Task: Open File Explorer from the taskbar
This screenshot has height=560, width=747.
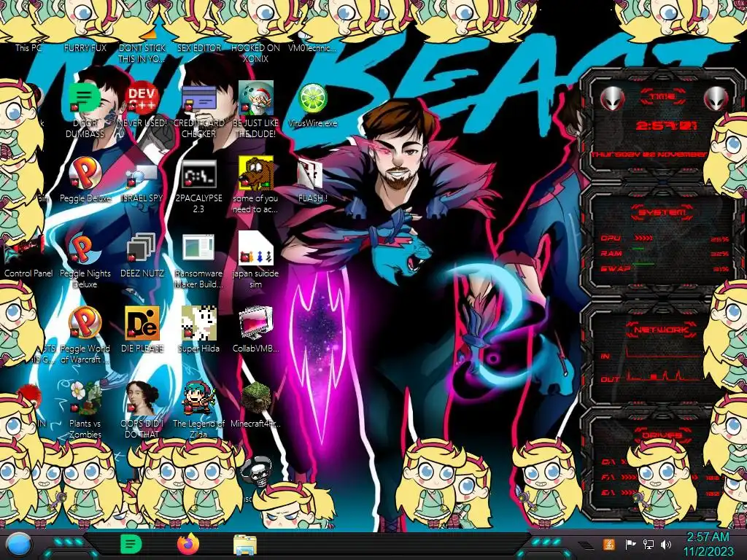Action: click(245, 544)
